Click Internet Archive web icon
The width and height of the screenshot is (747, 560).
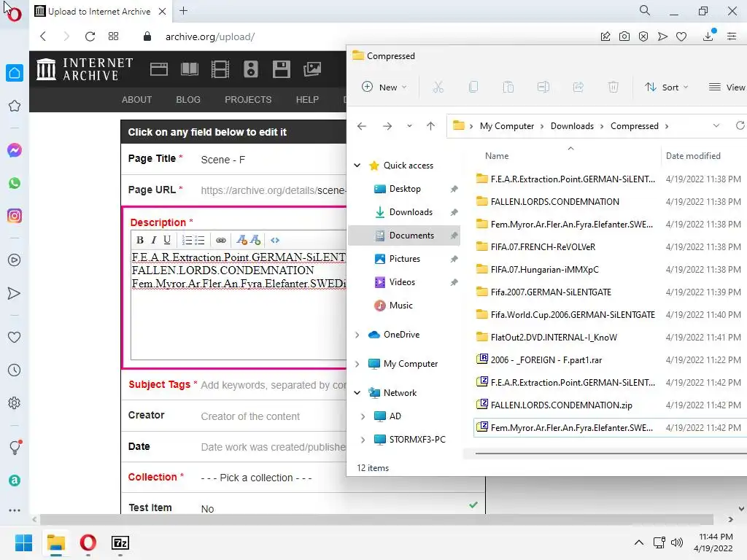tap(158, 69)
